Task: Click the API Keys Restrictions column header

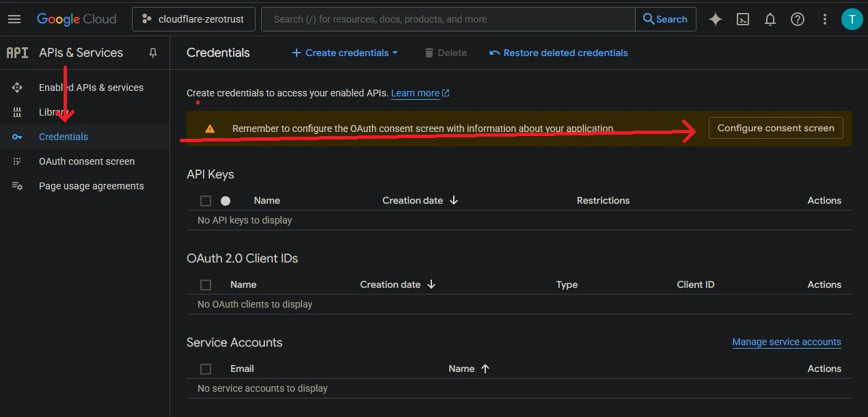Action: tap(603, 200)
